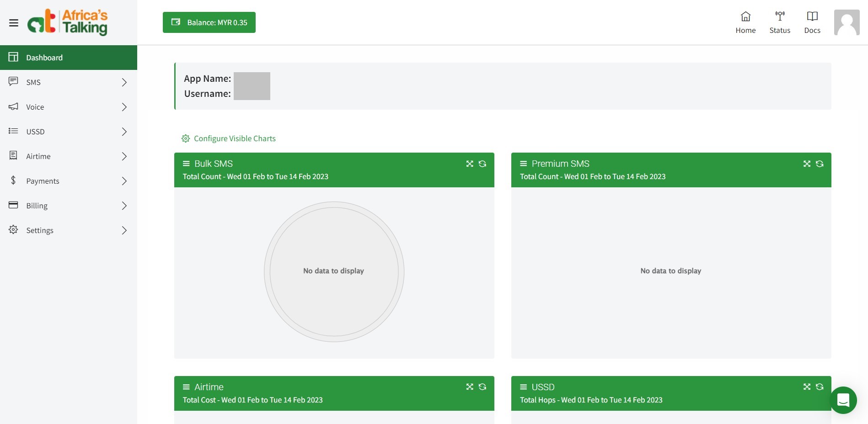Refresh the Premium SMS chart
Image resolution: width=868 pixels, height=424 pixels.
tap(820, 164)
